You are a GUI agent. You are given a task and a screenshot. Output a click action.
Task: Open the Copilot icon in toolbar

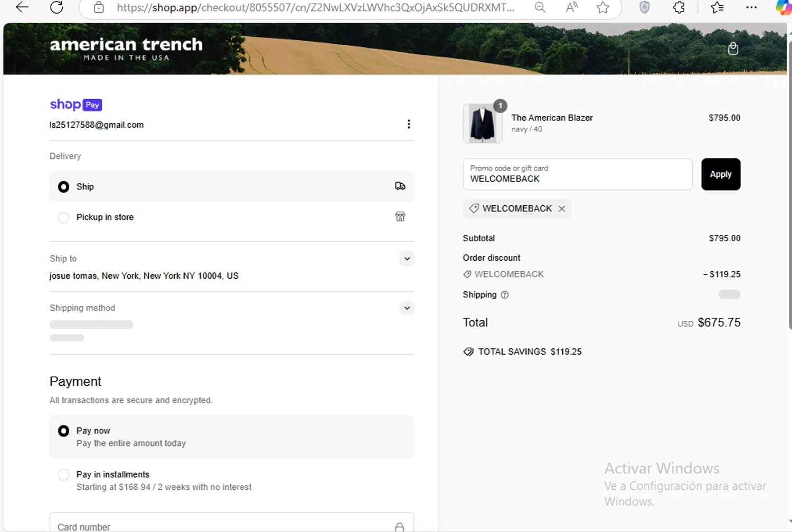pos(784,7)
